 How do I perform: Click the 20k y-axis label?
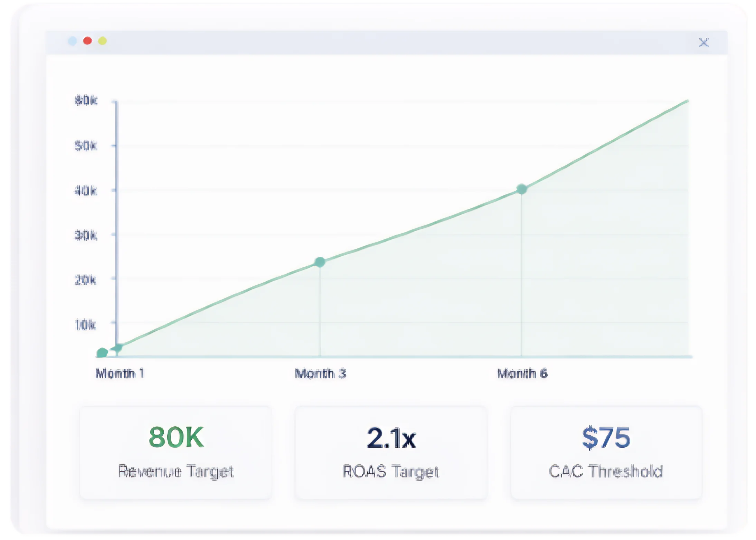pos(85,280)
